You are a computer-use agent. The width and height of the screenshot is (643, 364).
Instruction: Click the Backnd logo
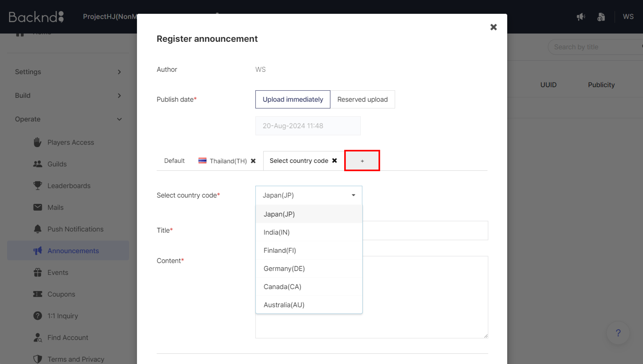[36, 17]
